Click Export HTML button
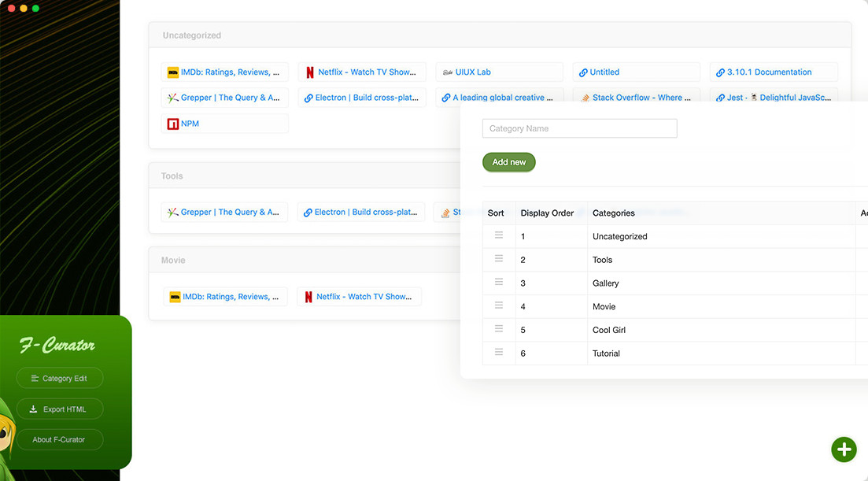Screen dimensions: 868x481 coord(60,409)
